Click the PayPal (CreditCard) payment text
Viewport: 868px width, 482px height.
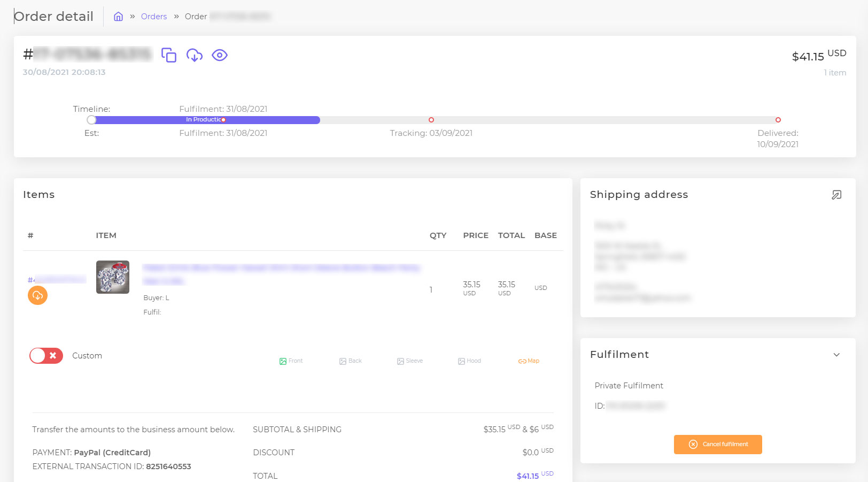pos(112,453)
